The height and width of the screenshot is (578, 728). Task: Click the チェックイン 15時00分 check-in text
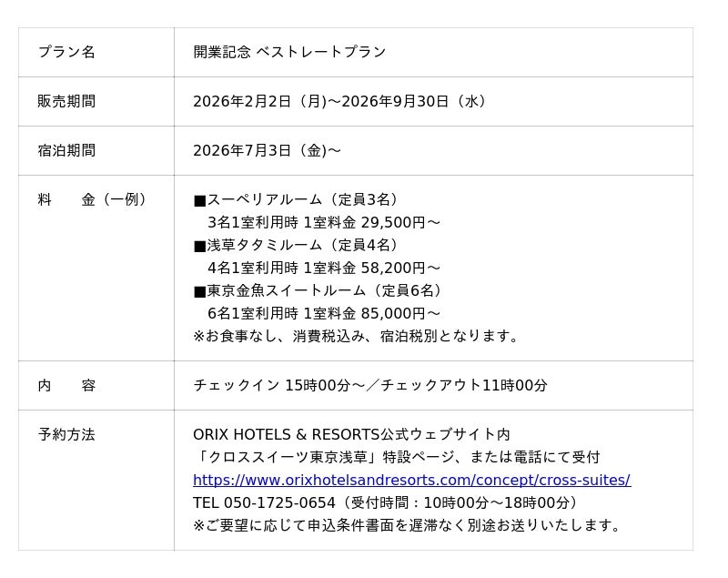click(x=272, y=385)
